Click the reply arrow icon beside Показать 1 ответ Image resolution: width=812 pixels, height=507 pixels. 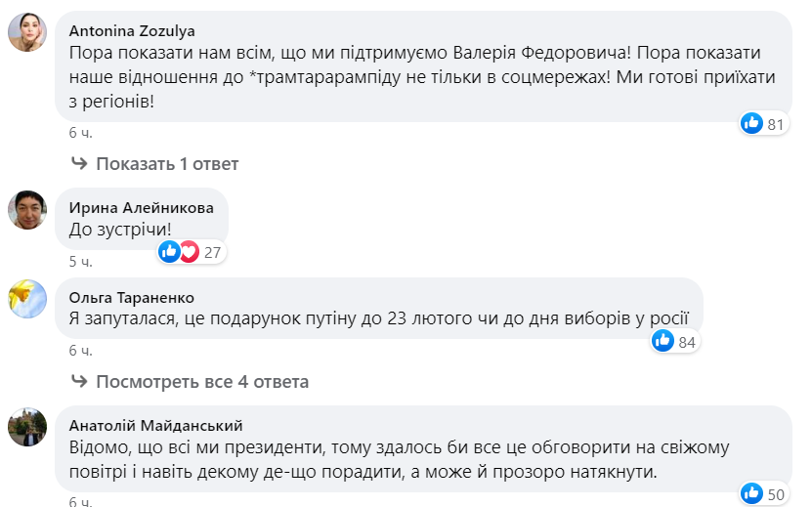tap(78, 164)
